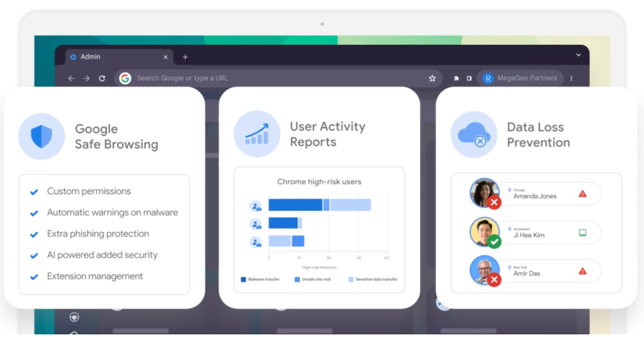Click warning triangle in Amir Das row

click(583, 271)
